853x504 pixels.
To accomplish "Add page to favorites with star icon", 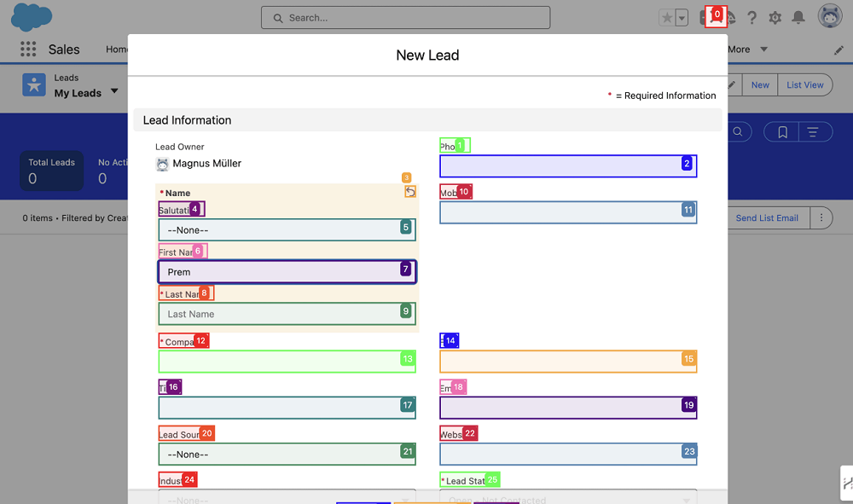I will (x=667, y=18).
